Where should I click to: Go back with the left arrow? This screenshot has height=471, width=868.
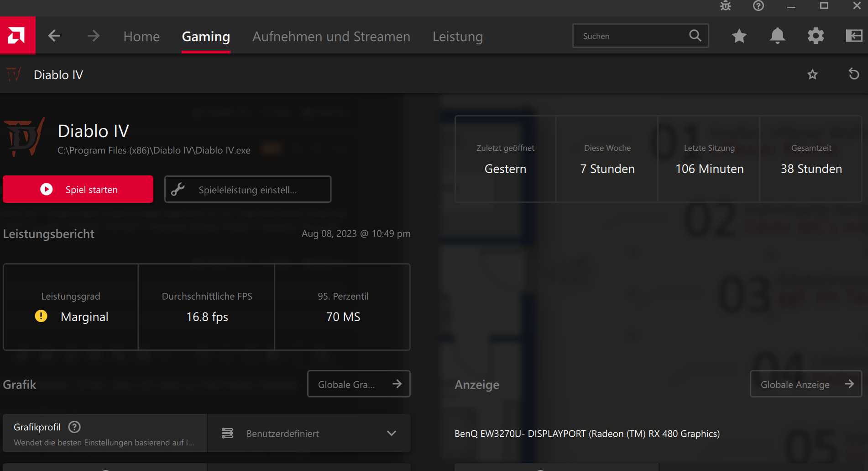(x=54, y=36)
